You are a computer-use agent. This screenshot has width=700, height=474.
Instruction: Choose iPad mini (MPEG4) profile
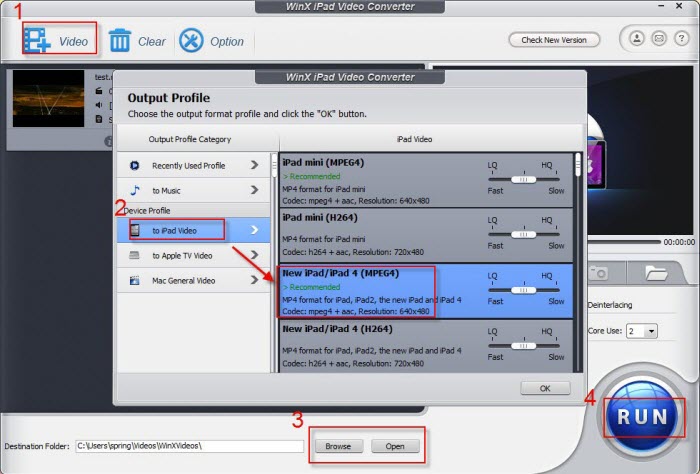pos(426,180)
